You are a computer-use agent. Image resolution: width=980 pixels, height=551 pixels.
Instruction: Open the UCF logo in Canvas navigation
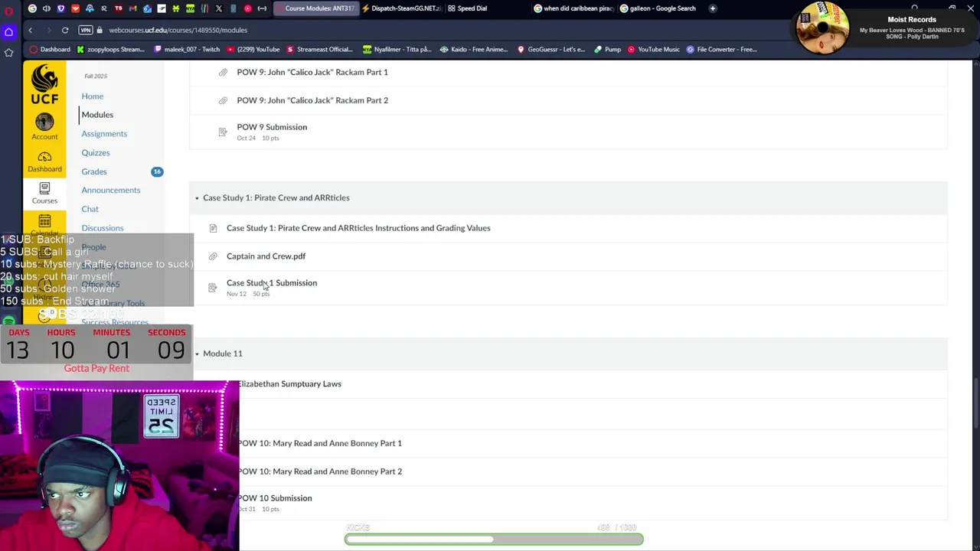pos(44,84)
